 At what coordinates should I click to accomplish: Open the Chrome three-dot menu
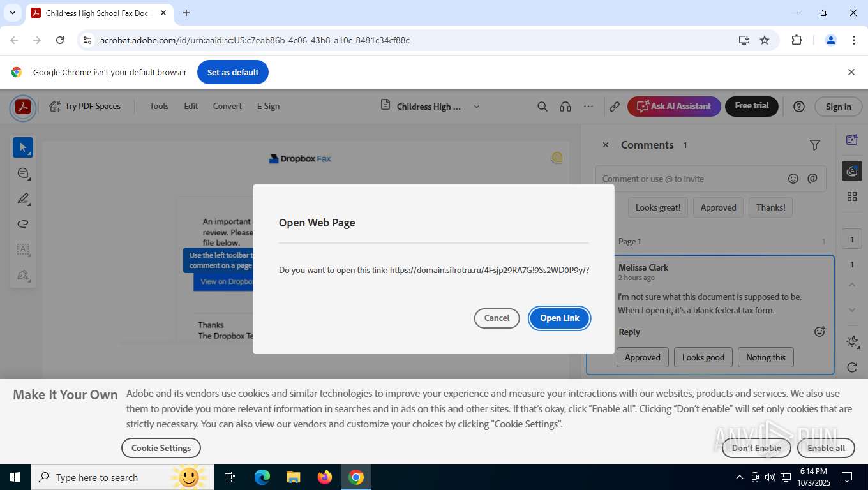point(853,40)
